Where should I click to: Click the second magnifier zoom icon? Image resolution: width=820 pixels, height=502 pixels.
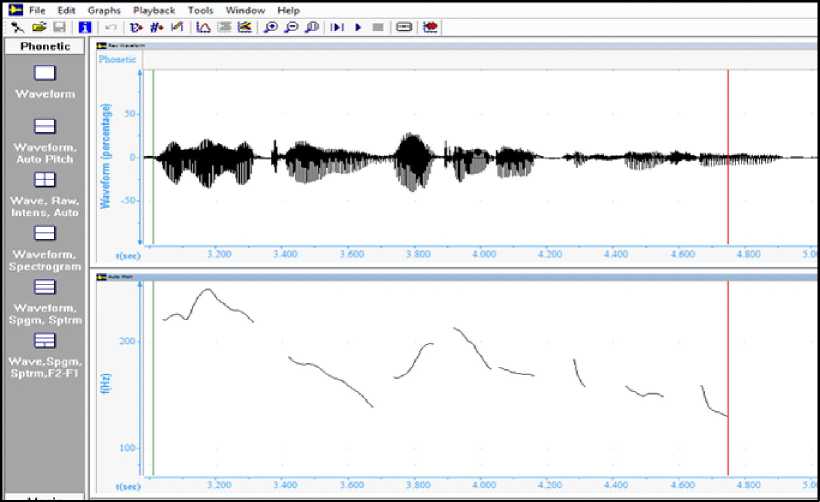291,27
